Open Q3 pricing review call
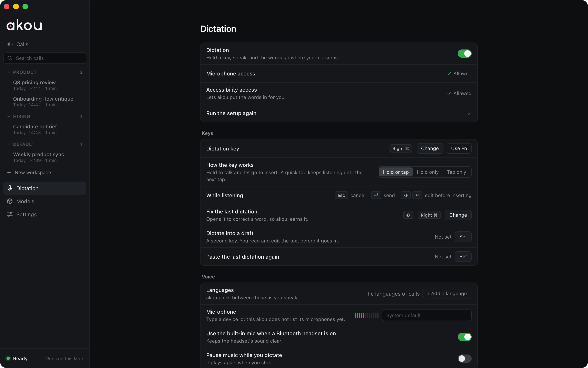This screenshot has height=368, width=588. tap(45, 85)
